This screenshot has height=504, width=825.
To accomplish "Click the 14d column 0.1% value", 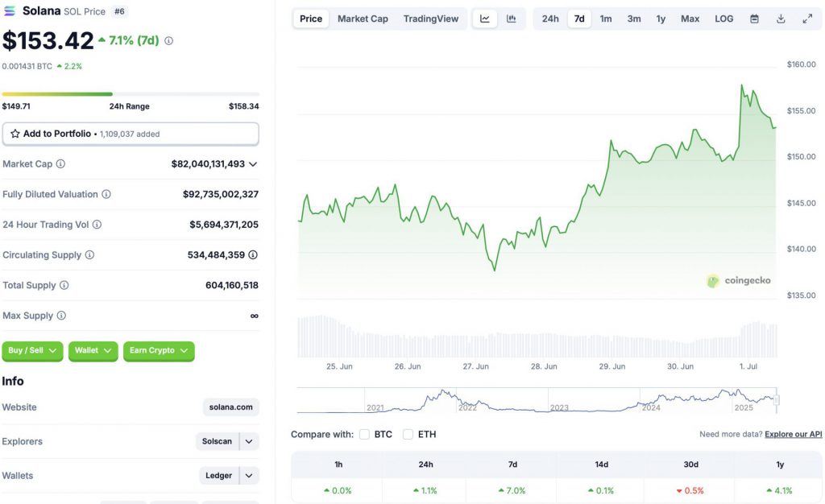I will coord(601,491).
